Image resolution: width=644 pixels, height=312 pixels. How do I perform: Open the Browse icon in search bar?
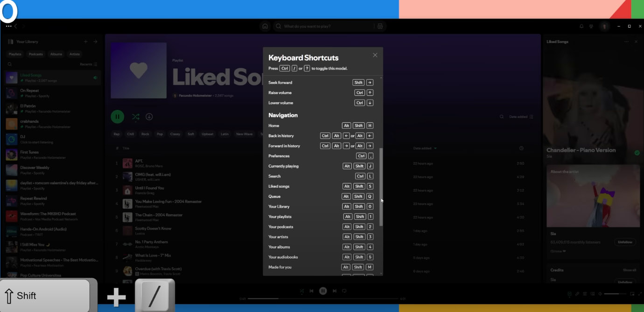(380, 26)
